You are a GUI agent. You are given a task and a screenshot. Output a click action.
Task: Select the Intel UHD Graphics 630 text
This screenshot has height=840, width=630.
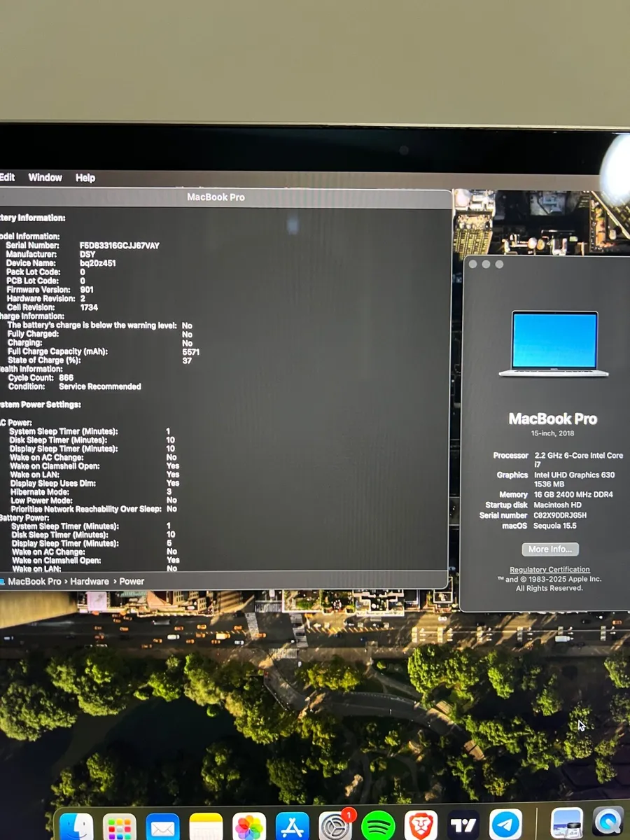coord(574,475)
